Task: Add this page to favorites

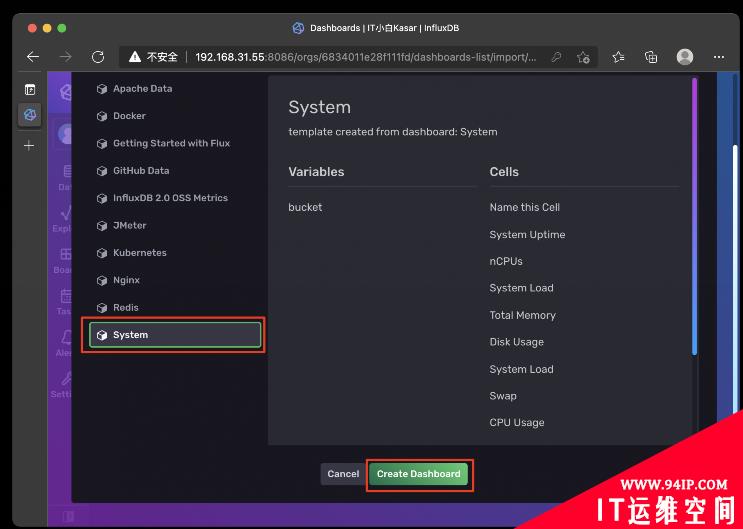Action: pos(583,57)
